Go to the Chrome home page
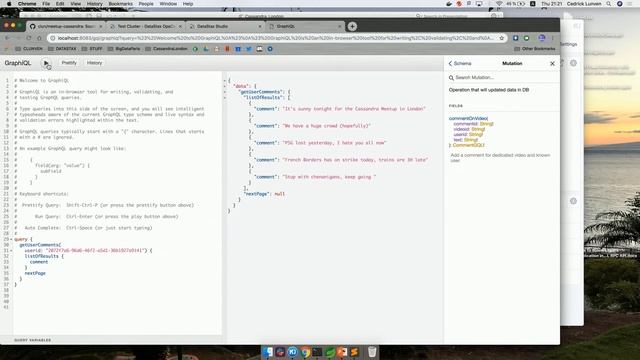 click(39, 38)
